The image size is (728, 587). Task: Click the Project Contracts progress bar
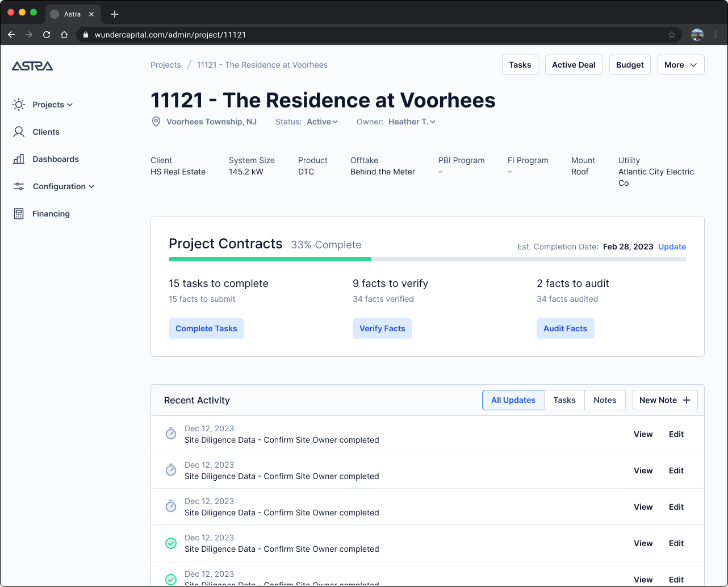pyautogui.click(x=427, y=259)
